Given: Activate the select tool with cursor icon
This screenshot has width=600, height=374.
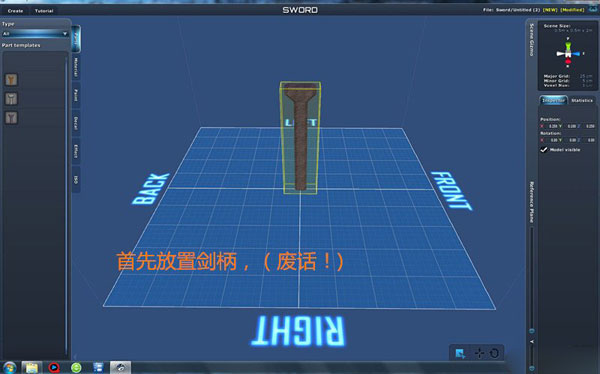Looking at the screenshot, I should 460,353.
